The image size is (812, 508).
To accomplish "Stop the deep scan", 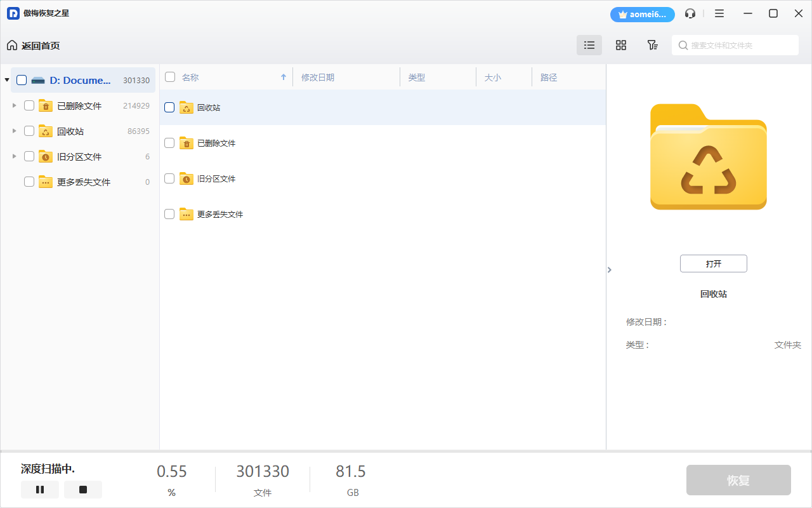I will tap(83, 490).
